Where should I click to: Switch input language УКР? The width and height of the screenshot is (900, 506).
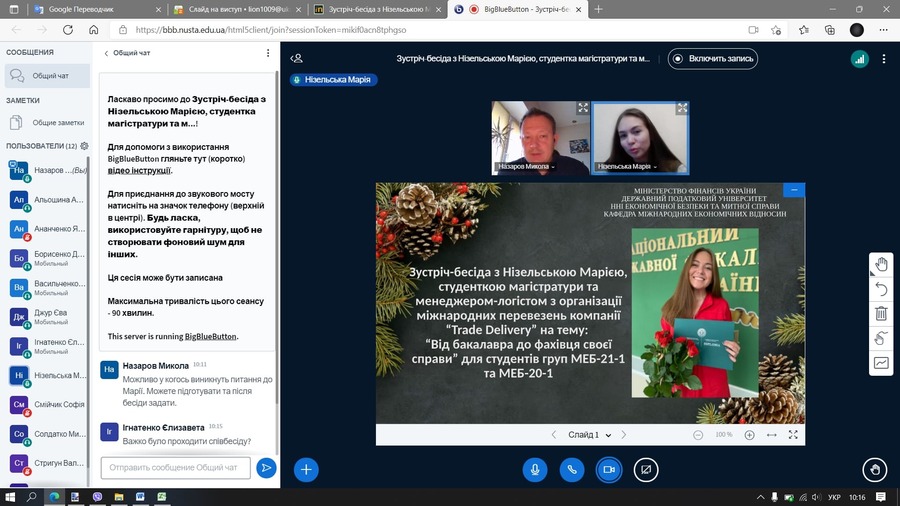(x=835, y=497)
